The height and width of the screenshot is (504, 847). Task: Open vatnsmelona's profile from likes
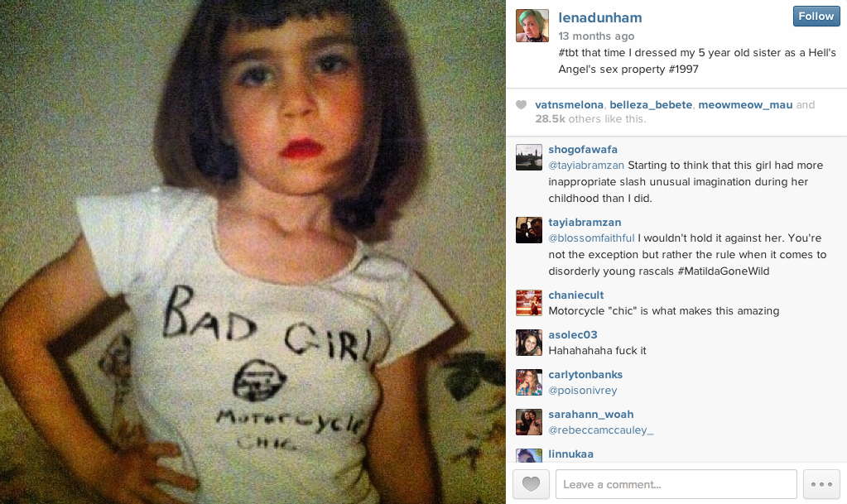point(569,105)
